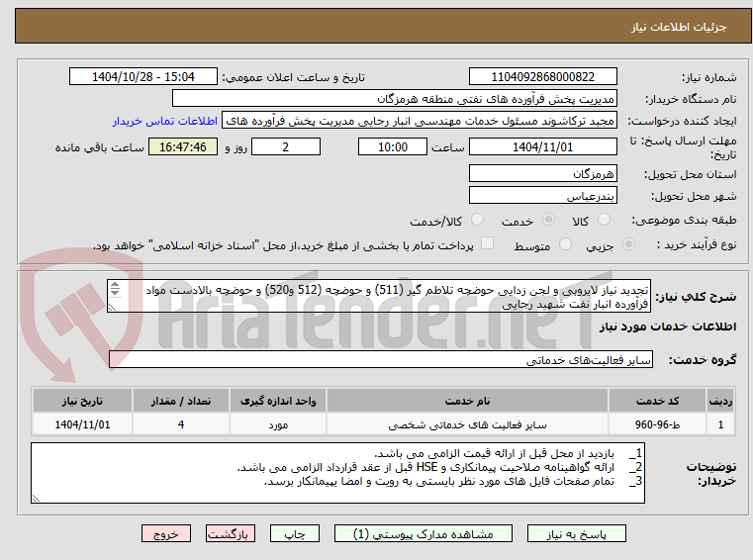
Task: Click the خروج exit button
Action: click(165, 533)
